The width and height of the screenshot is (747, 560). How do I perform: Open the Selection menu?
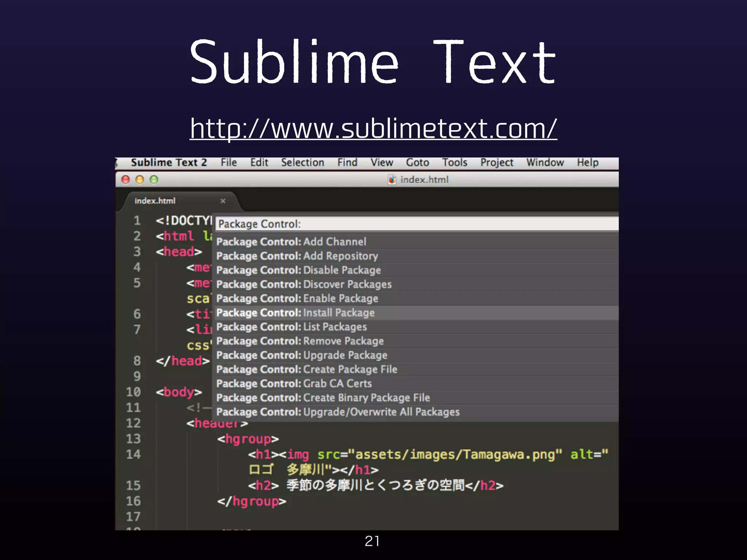point(302,163)
